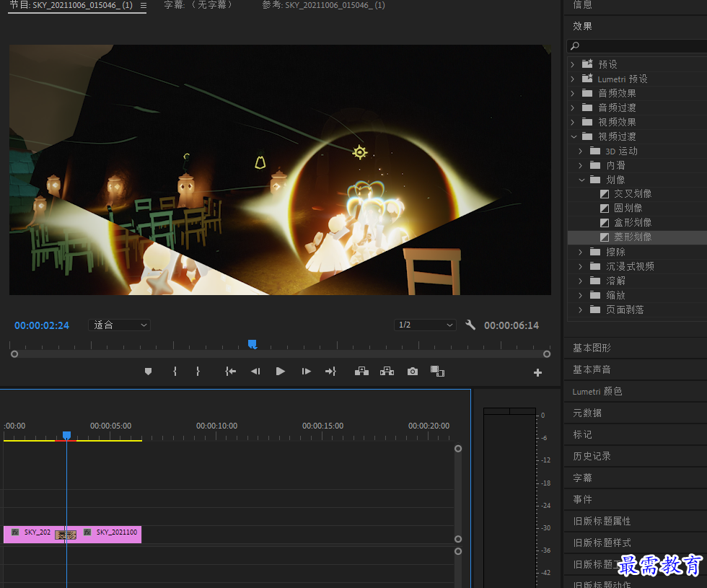Expand the 音频效果 folder
This screenshot has width=707, height=588.
[x=573, y=93]
